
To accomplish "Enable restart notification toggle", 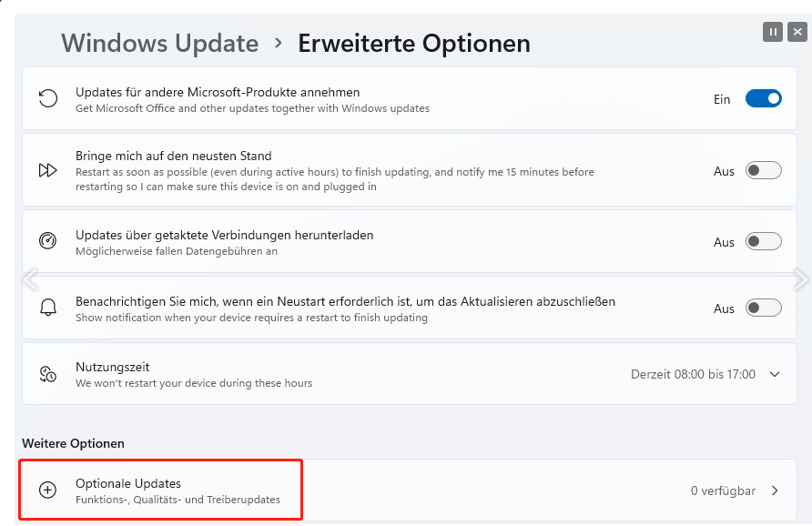I will tap(763, 308).
